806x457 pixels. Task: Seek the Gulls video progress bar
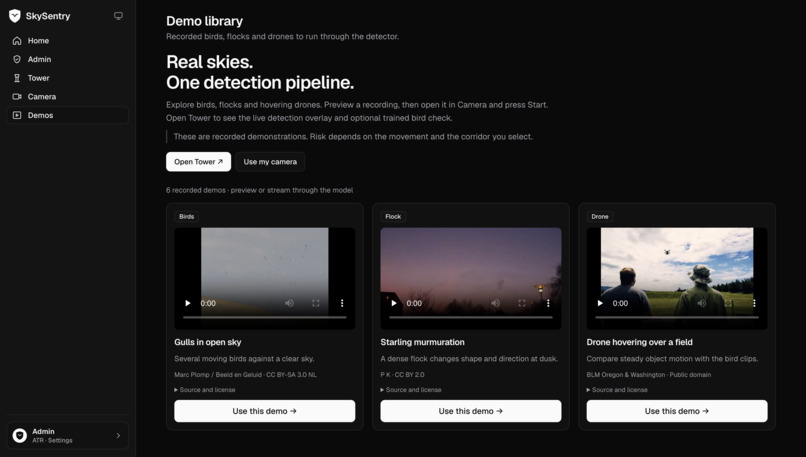pyautogui.click(x=265, y=317)
